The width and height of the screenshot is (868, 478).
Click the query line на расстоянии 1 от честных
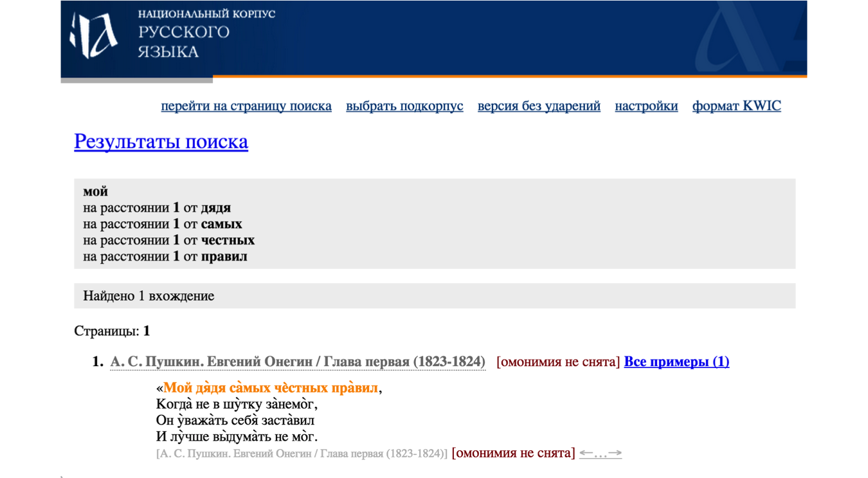(169, 240)
